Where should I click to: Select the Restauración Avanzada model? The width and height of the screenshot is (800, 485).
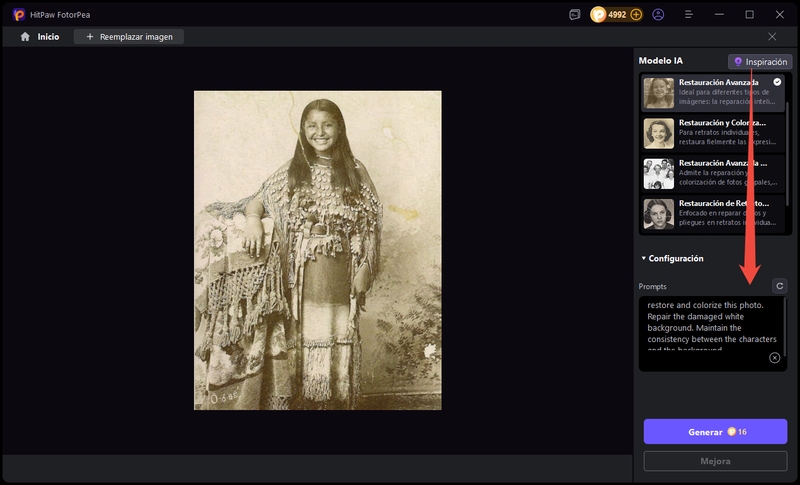tap(712, 92)
